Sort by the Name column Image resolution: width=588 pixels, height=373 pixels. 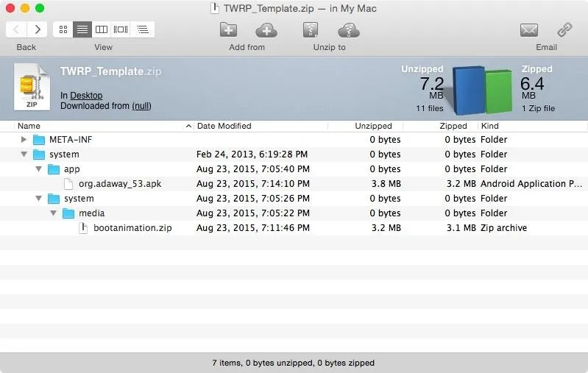pyautogui.click(x=105, y=126)
